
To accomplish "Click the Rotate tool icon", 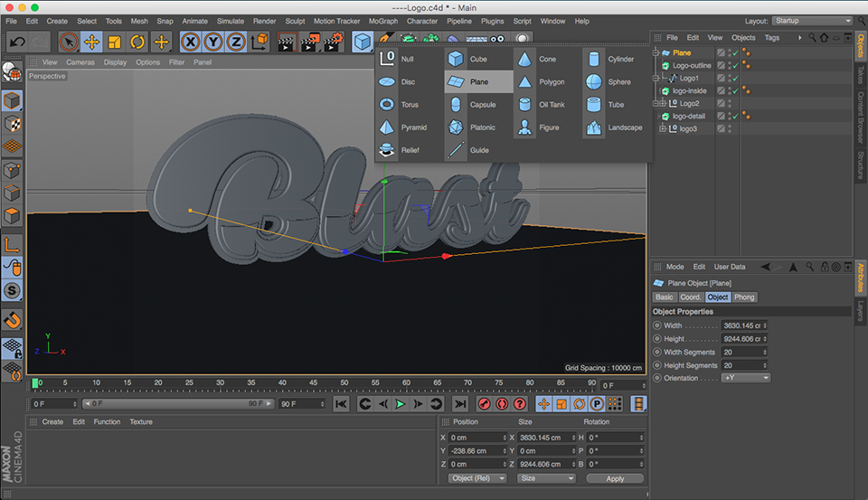I will click(137, 42).
